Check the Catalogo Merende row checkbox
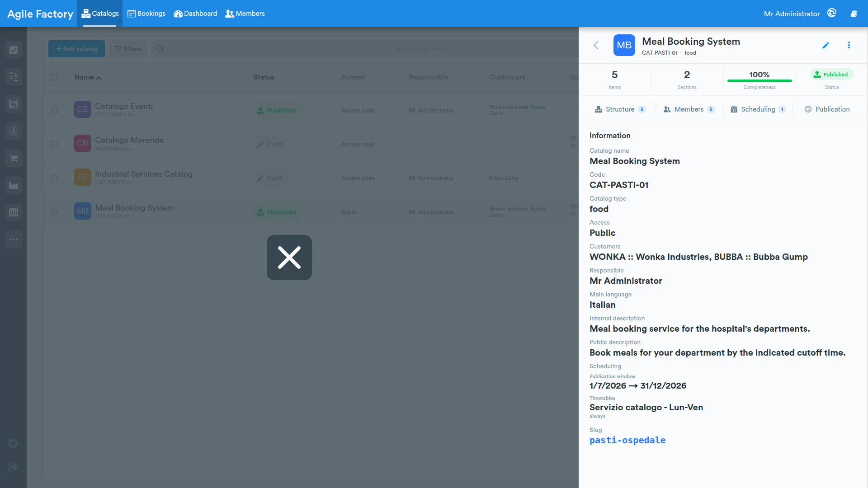Viewport: 868px width, 488px height. click(x=55, y=144)
